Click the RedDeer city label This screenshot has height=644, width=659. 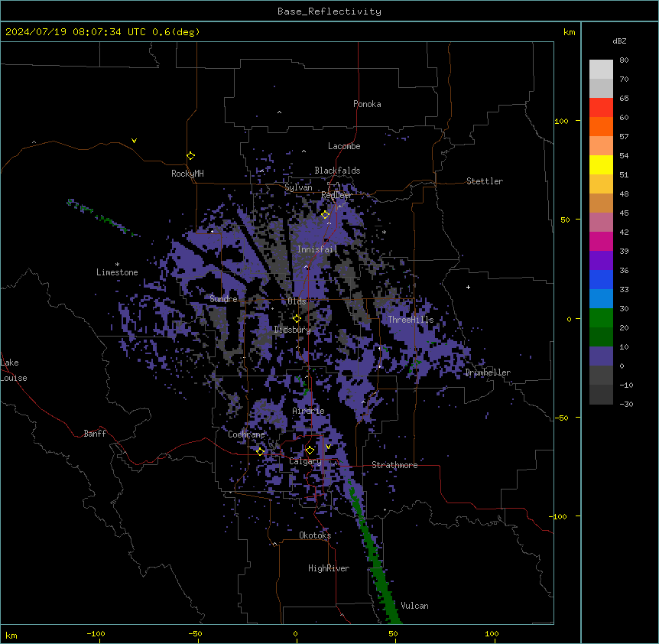pyautogui.click(x=336, y=195)
